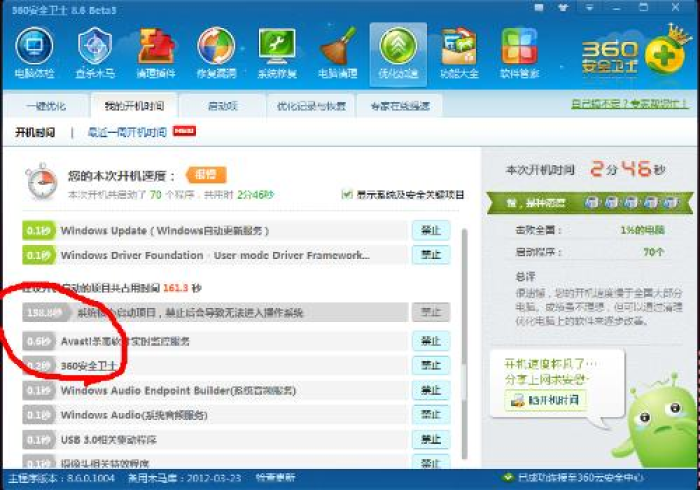
Task: Click 禁止 for Windows Update
Action: 431,230
